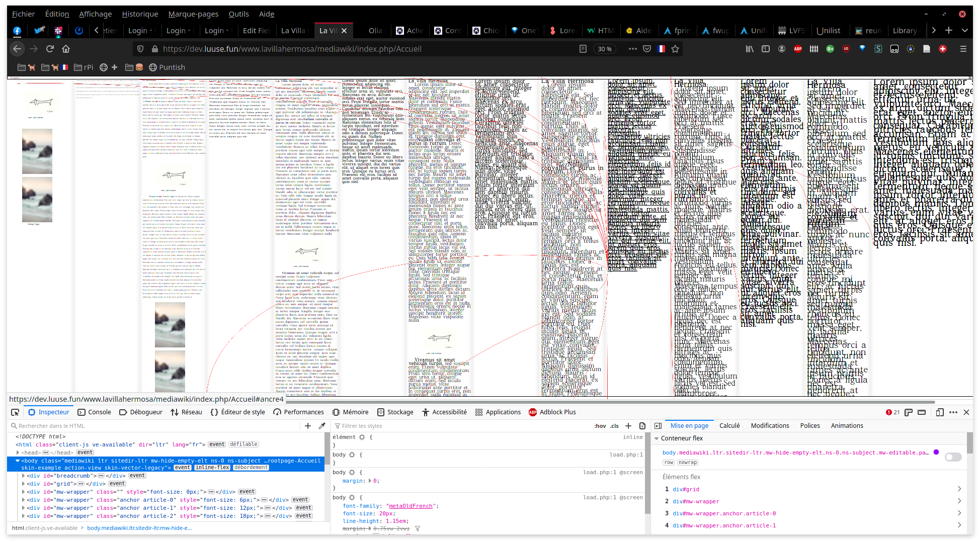Collapse the Conteneur flex section
This screenshot has width=980, height=543.
(657, 438)
